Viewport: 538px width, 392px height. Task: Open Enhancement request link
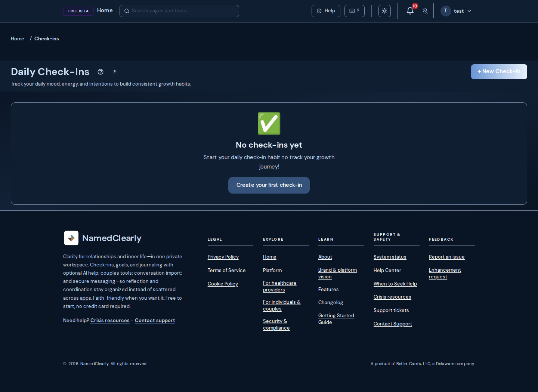click(445, 274)
